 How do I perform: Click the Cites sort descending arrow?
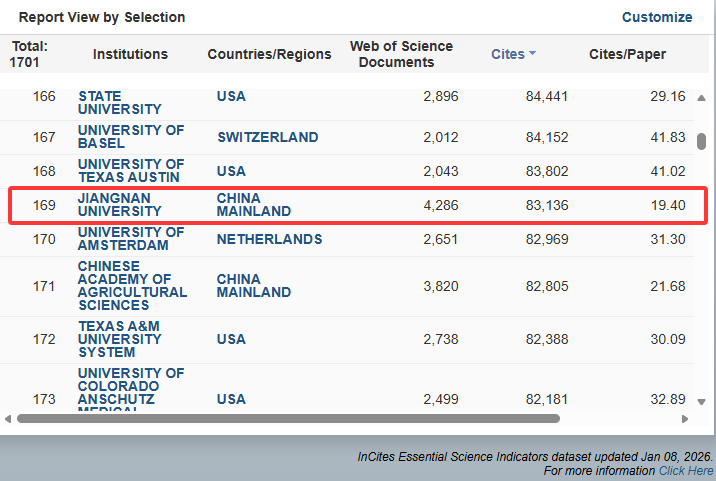coord(532,54)
